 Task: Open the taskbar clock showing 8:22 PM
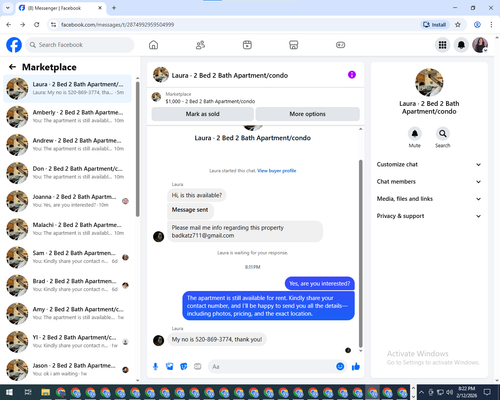[x=467, y=392]
